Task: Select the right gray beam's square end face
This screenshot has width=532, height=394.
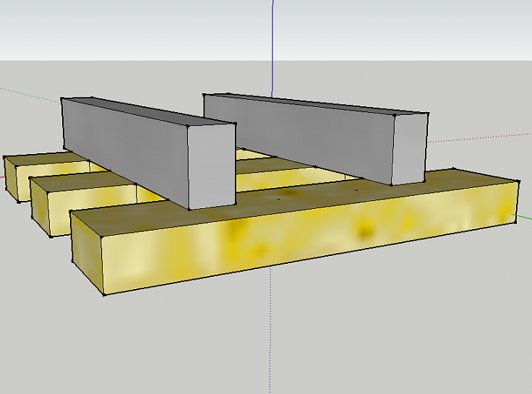Action: pyautogui.click(x=409, y=149)
